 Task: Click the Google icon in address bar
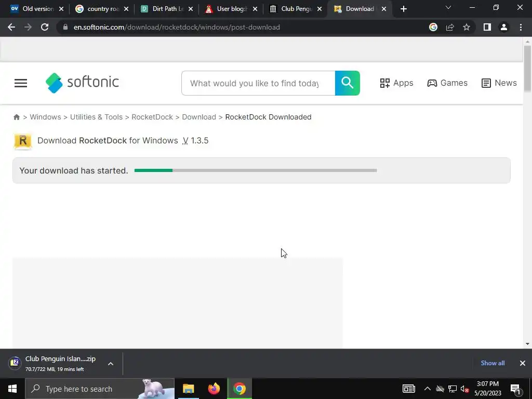(x=433, y=27)
